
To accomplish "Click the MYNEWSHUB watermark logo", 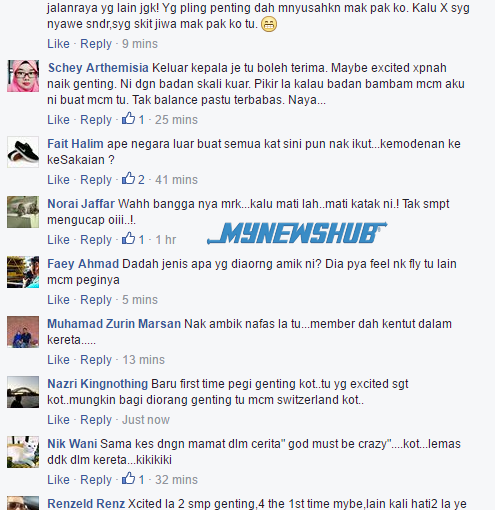I will pos(297,233).
